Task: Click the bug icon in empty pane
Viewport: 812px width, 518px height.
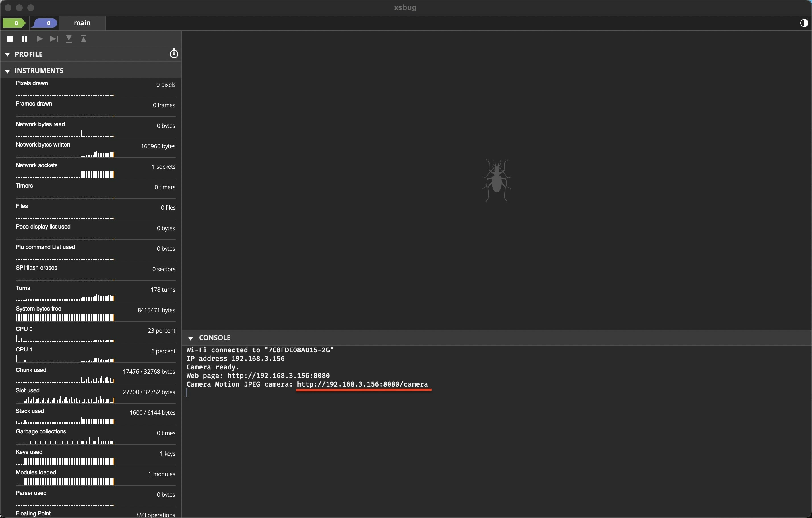Action: 496,180
